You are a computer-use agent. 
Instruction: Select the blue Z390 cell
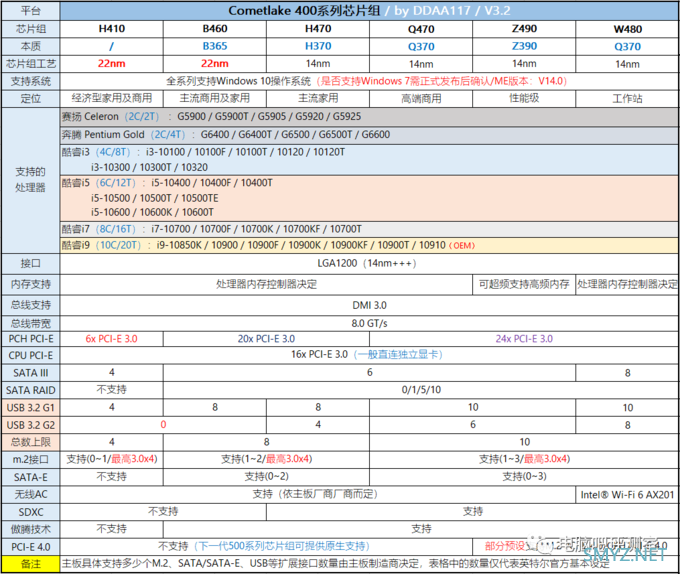[524, 46]
